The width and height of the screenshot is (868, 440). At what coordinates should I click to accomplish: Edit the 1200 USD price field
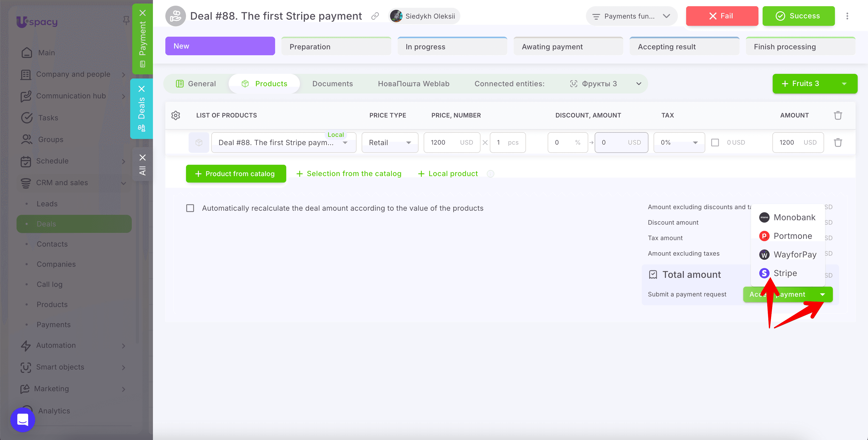tap(452, 143)
